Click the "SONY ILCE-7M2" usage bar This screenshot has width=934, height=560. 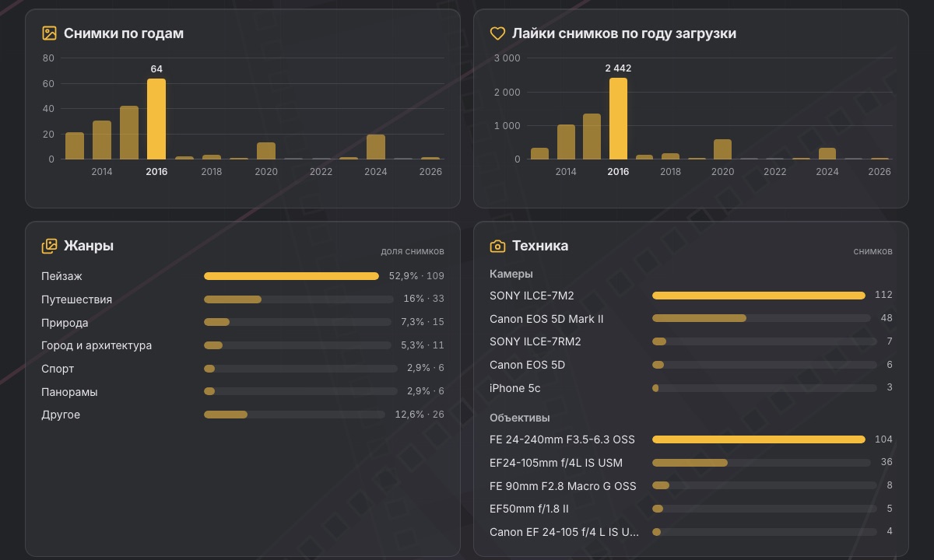tap(759, 296)
